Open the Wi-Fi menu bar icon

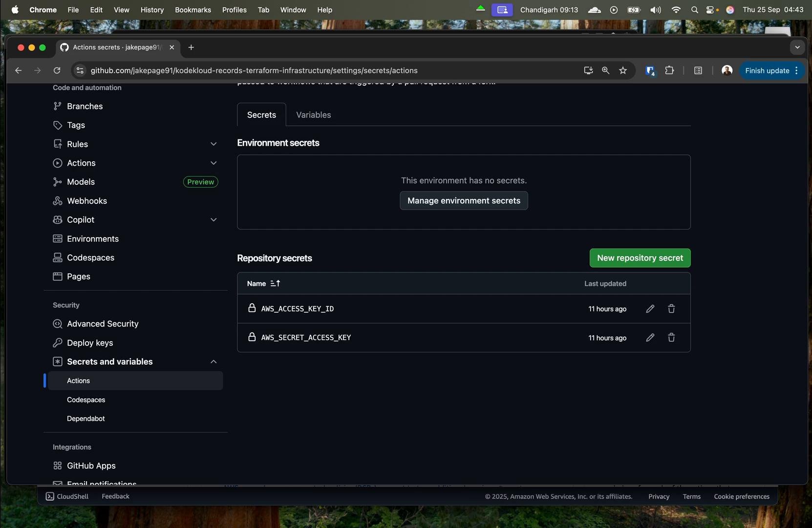pos(676,10)
